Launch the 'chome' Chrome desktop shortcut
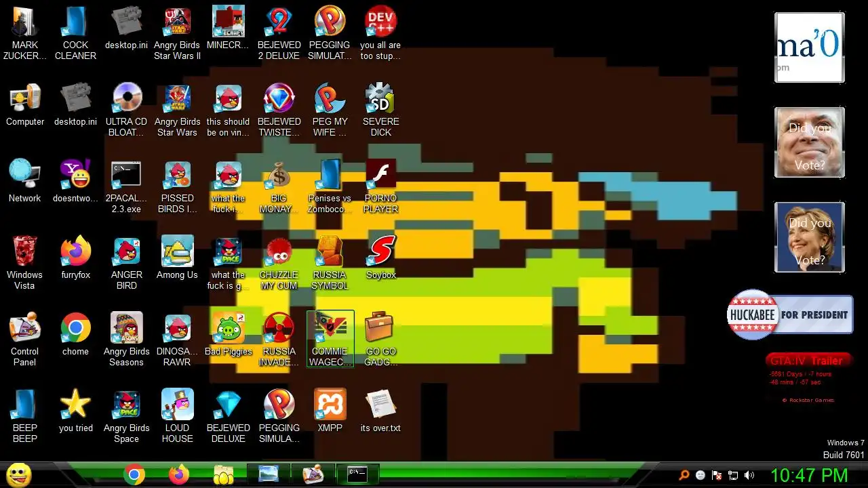This screenshot has width=868, height=488. click(75, 334)
